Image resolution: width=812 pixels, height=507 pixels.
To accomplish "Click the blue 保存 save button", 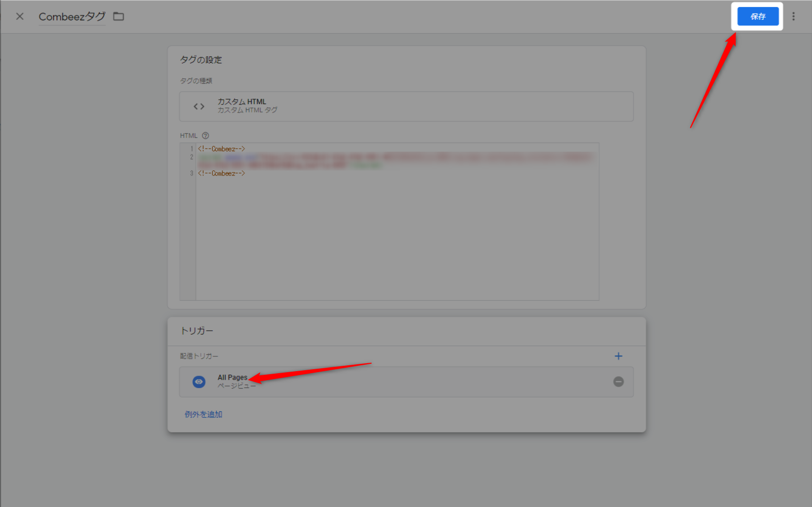I will 758,16.
